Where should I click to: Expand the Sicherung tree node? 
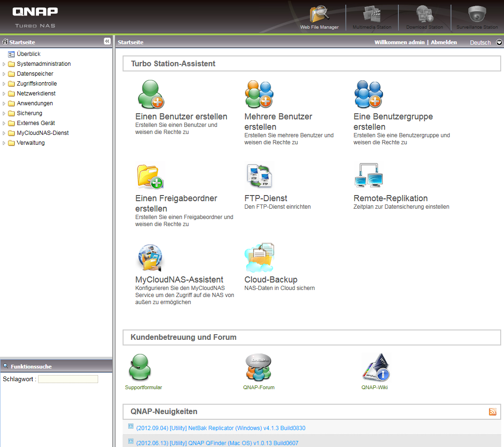click(4, 114)
